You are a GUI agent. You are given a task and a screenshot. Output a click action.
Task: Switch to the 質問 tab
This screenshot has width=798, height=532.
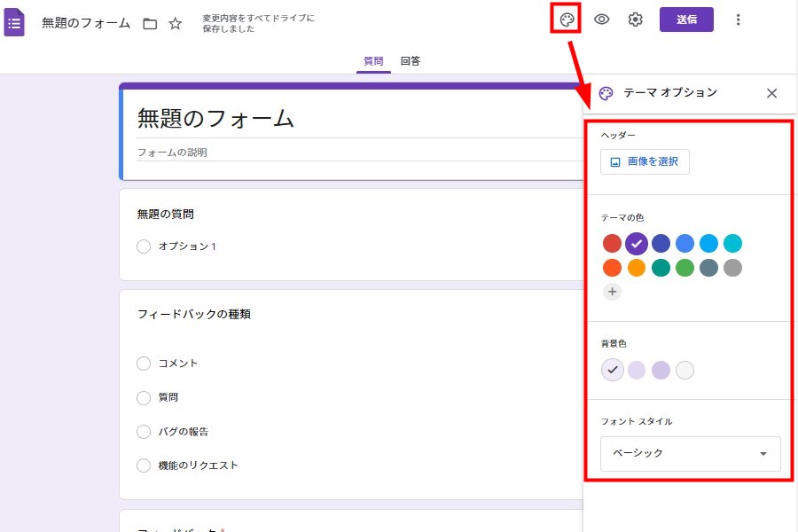(373, 61)
